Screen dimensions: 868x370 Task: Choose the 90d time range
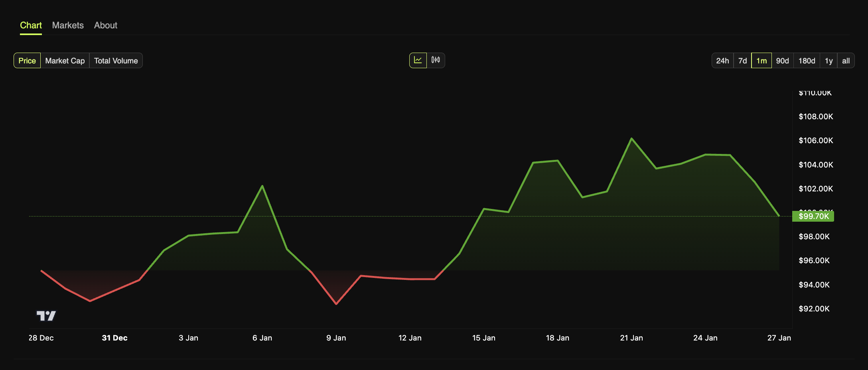[x=782, y=61]
